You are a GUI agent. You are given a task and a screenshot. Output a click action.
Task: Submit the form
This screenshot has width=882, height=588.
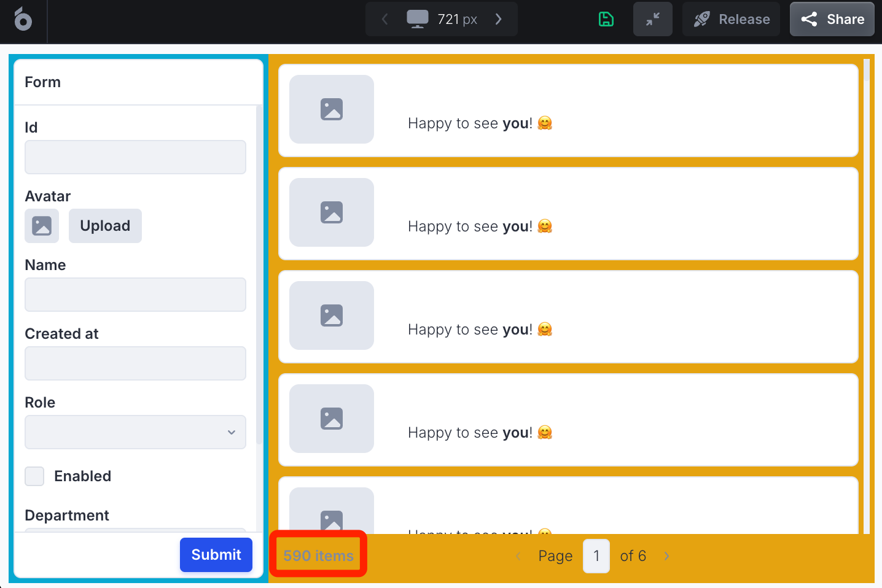216,555
